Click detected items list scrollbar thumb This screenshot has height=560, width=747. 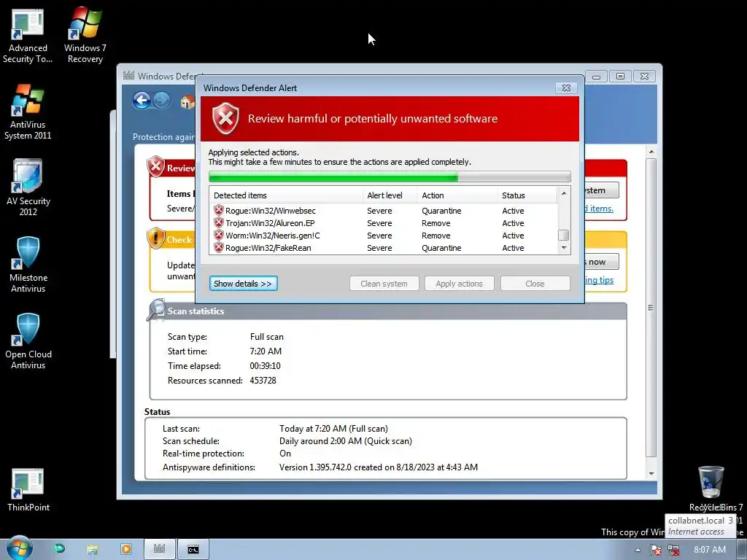[x=564, y=235]
